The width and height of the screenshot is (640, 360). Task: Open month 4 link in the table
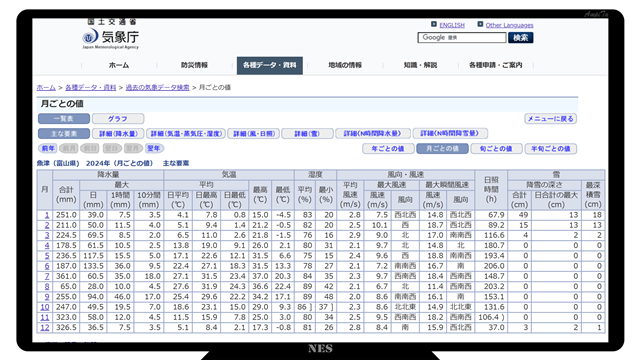pos(47,246)
